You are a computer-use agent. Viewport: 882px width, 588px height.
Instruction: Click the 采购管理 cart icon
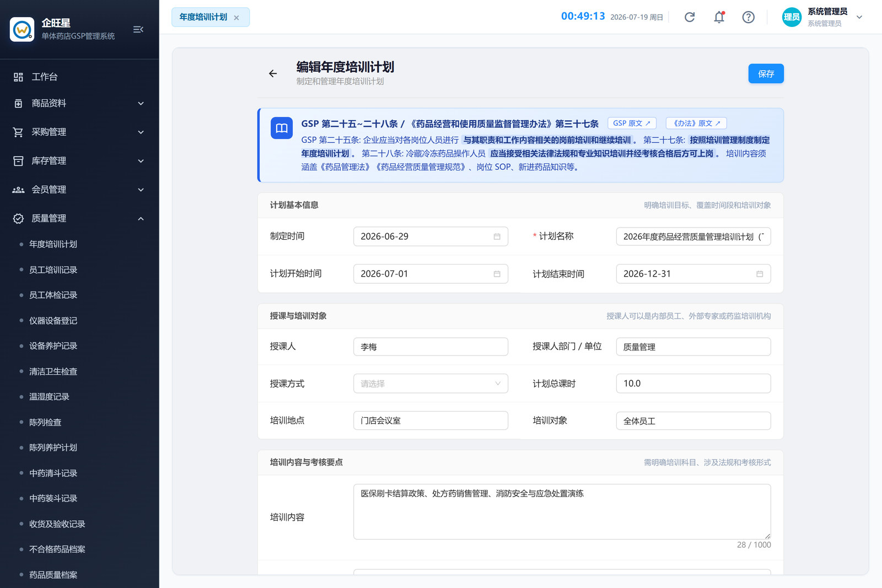(18, 132)
